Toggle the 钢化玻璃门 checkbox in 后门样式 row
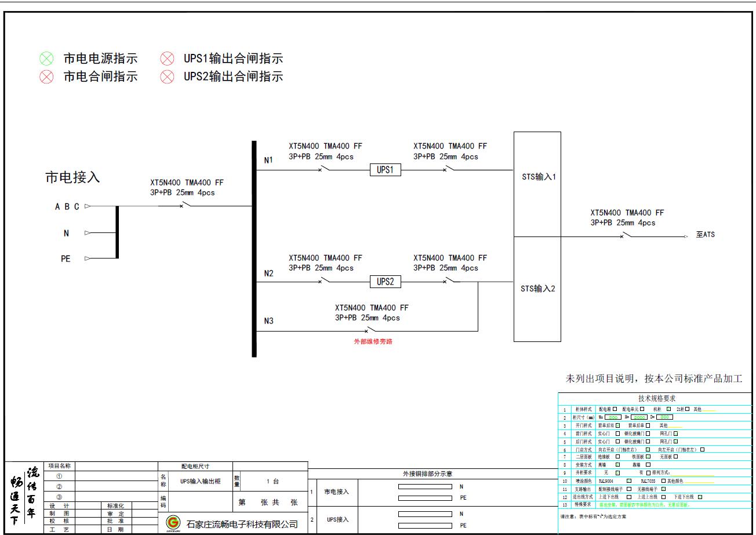Viewport: 756px width, 535px height. (648, 442)
